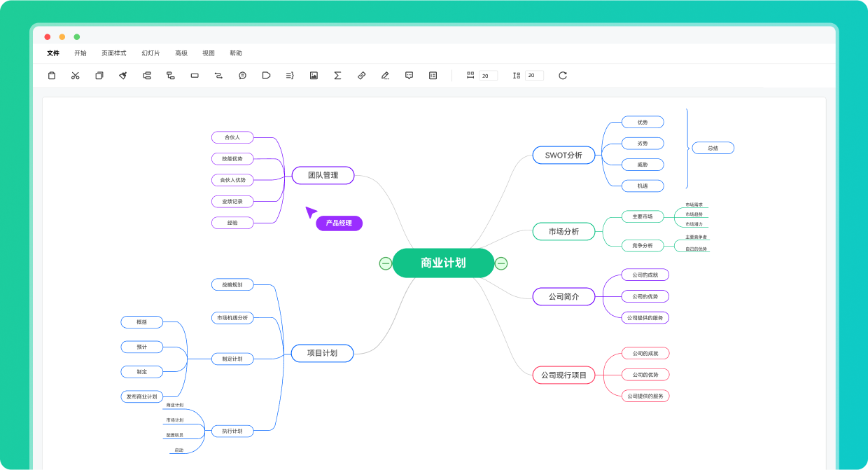This screenshot has height=470, width=868.
Task: Click the Relationship line icon
Action: 218,75
